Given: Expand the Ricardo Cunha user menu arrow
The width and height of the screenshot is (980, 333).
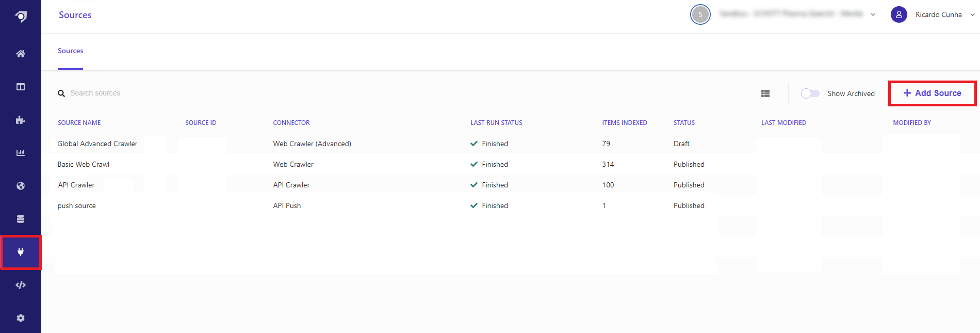Looking at the screenshot, I should click(972, 14).
